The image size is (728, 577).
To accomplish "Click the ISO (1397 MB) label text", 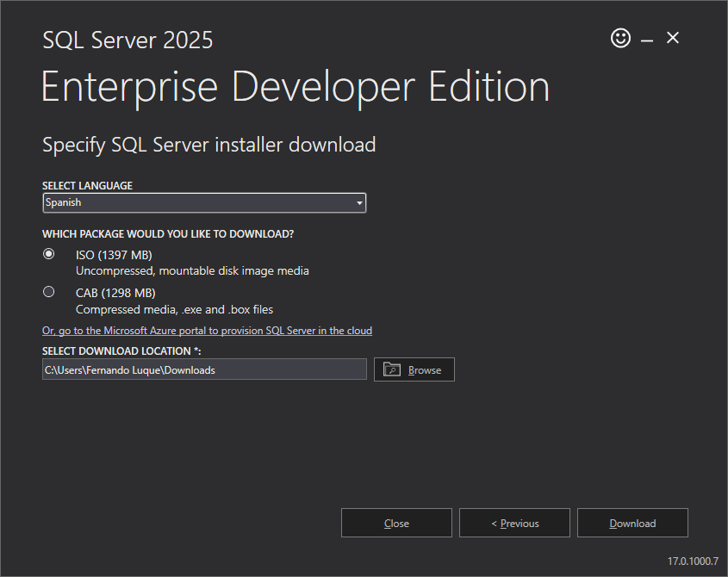I will pos(115,255).
